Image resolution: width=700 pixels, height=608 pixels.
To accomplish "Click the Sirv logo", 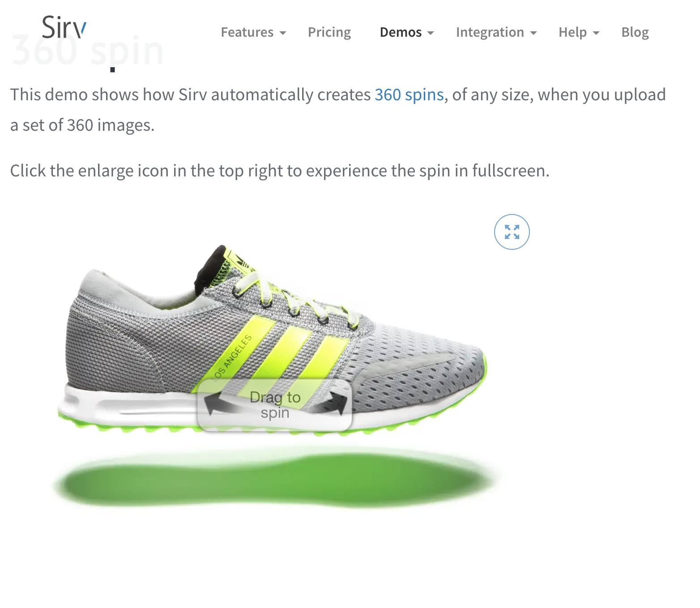I will (64, 27).
